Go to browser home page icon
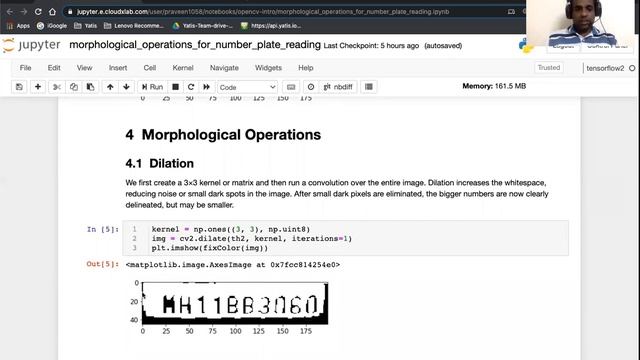 point(52,12)
